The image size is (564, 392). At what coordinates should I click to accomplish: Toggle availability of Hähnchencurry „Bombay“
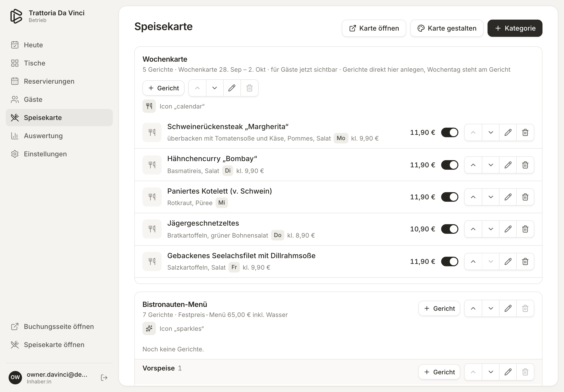pos(450,165)
